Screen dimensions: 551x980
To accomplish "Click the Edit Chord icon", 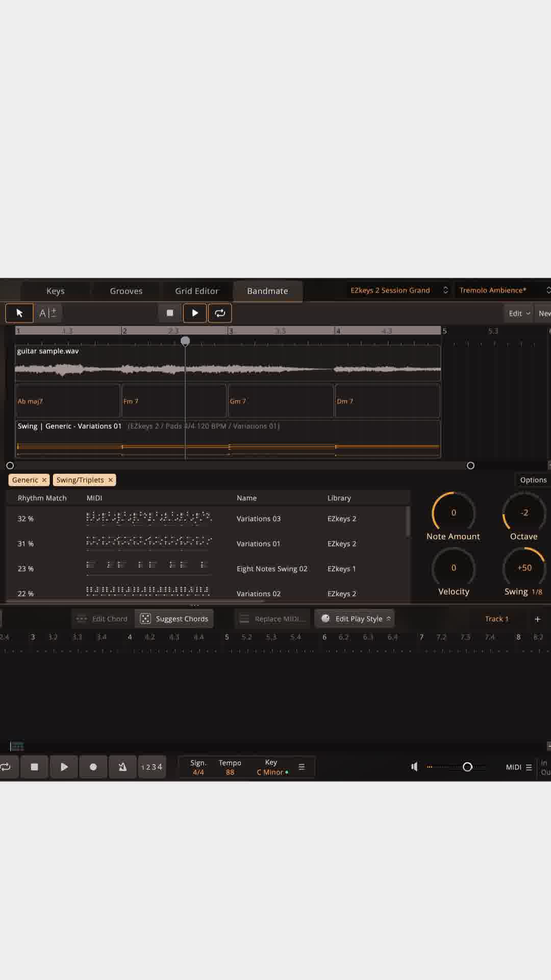I will (82, 619).
